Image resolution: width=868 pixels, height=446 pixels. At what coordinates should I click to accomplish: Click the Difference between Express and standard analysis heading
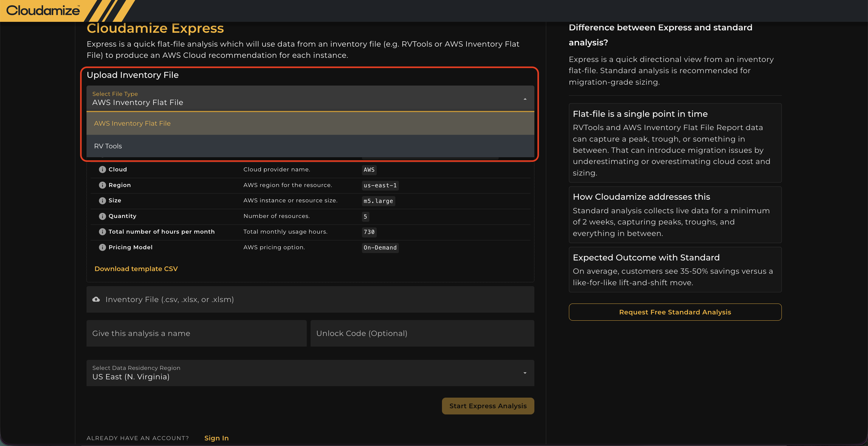coord(660,35)
